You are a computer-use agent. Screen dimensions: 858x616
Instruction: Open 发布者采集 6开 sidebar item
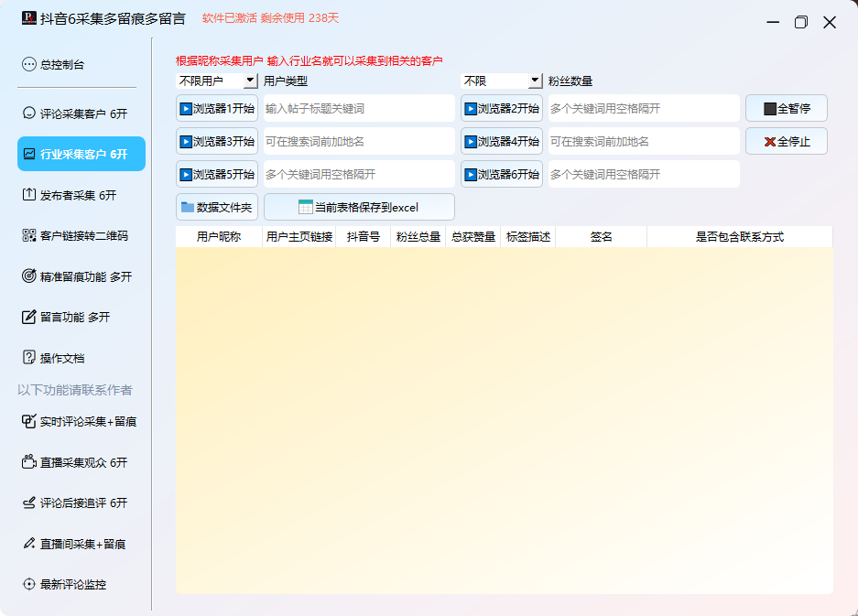click(x=78, y=195)
